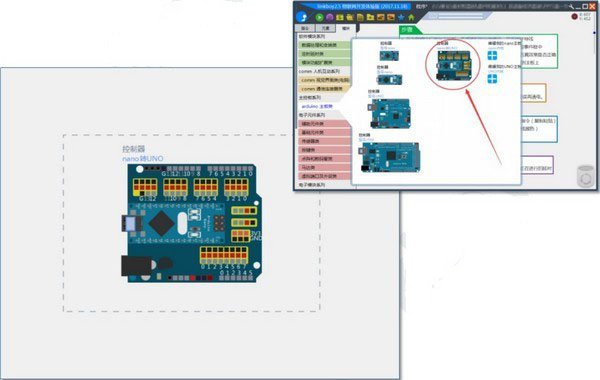The height and width of the screenshot is (380, 600).
Task: Pick the small nano board thumbnail without USB
Action: 389,56
